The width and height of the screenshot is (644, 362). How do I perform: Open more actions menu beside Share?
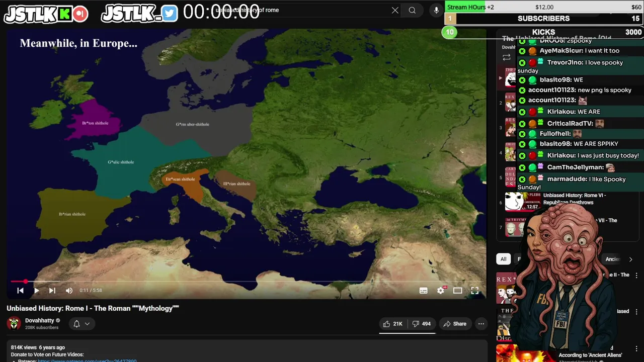click(x=481, y=324)
